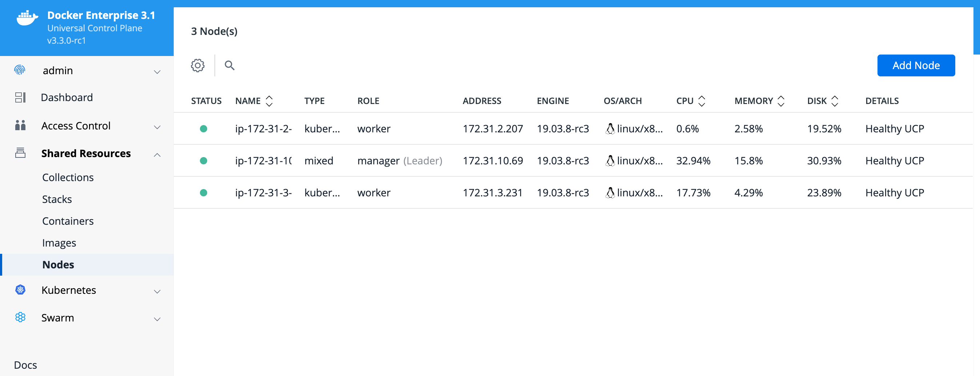Open the table settings gear icon
Screen dimensions: 980x376
click(197, 65)
